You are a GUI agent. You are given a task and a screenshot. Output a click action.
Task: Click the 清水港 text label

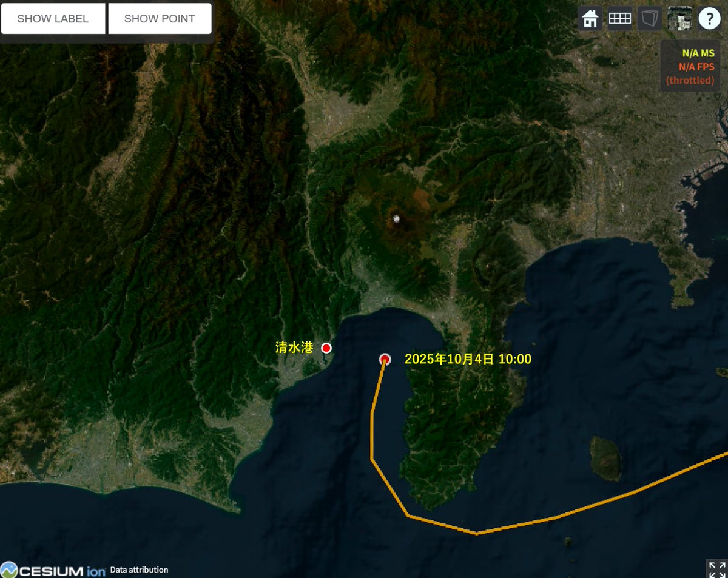click(x=294, y=348)
